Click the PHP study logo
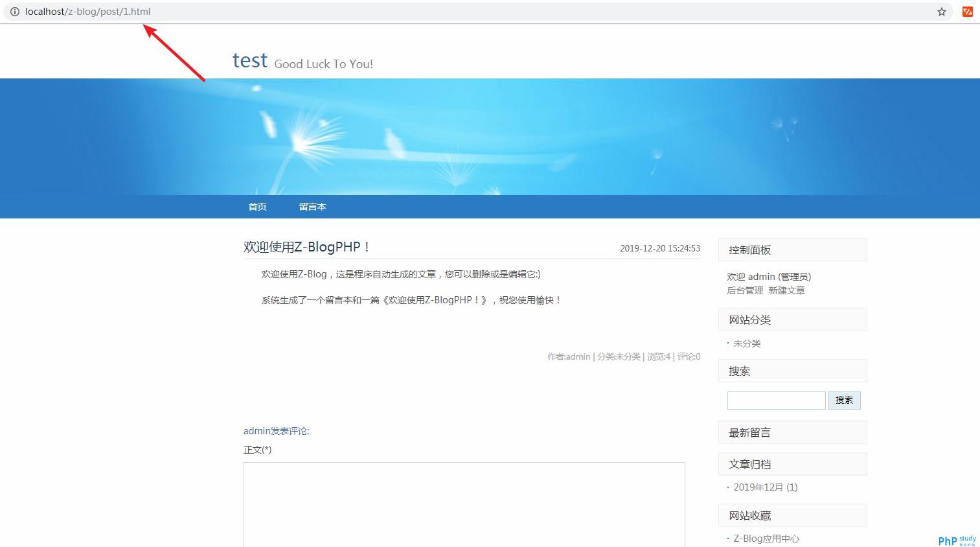Viewport: 980px width, 547px height. [956, 540]
